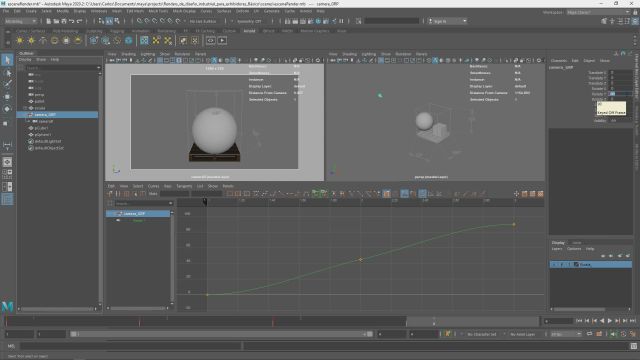Open Arnold RenderView shelf icon

tap(211, 40)
